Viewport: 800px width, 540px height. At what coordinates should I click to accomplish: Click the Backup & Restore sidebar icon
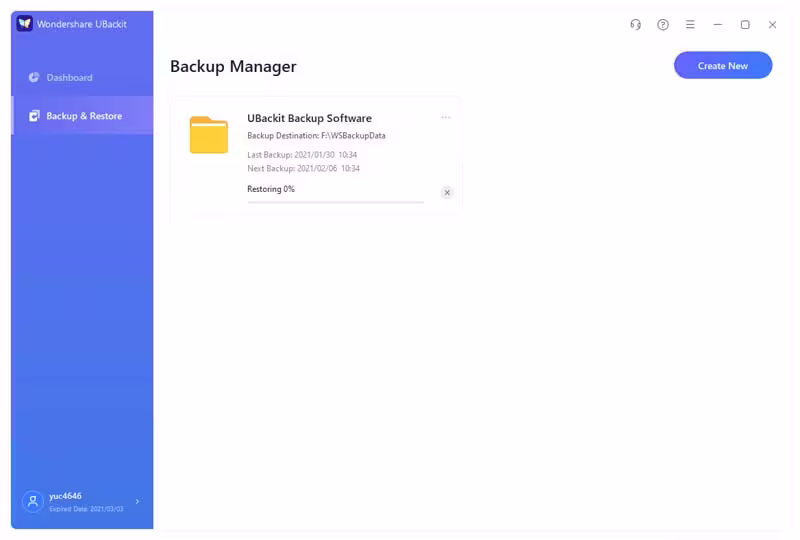tap(34, 116)
